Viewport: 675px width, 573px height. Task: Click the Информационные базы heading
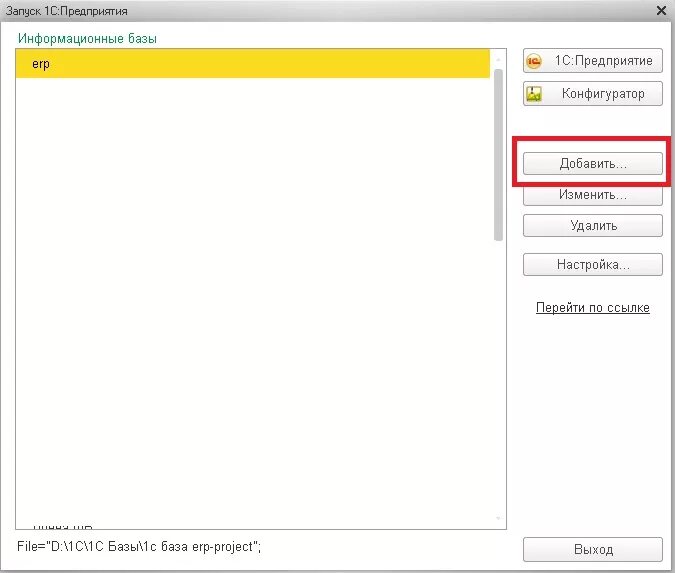click(87, 39)
